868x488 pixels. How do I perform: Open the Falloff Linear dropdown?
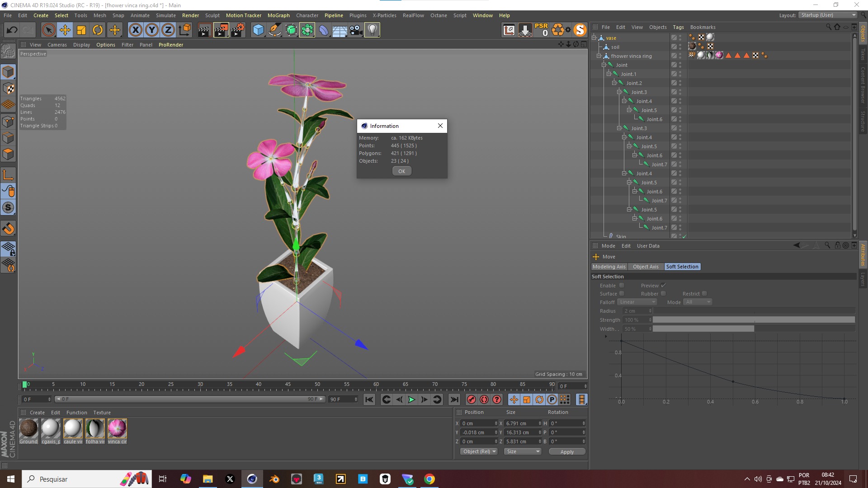tap(637, 302)
